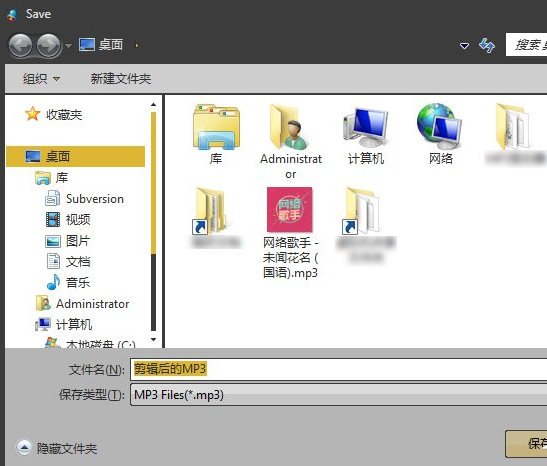
Task: Select the first shortcut folder with blurred name
Action: click(216, 218)
